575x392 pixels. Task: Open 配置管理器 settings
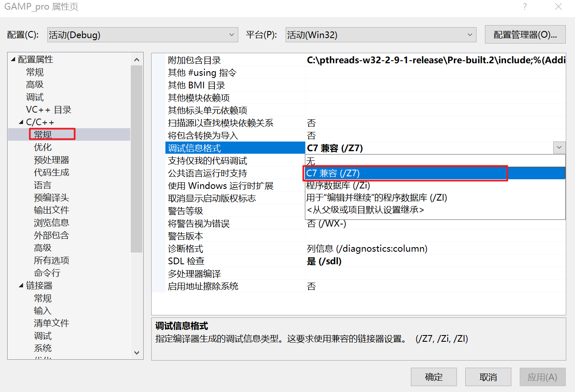525,34
